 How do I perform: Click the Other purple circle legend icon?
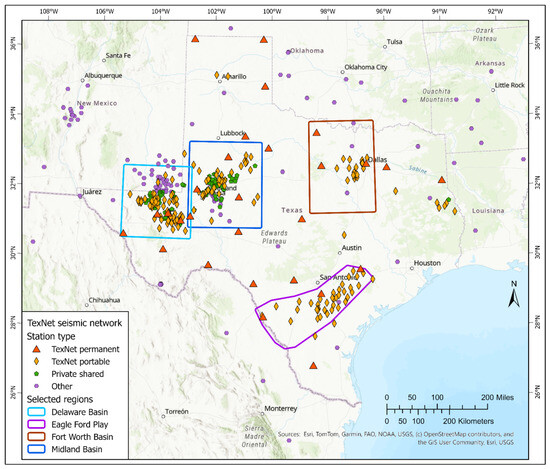click(36, 386)
